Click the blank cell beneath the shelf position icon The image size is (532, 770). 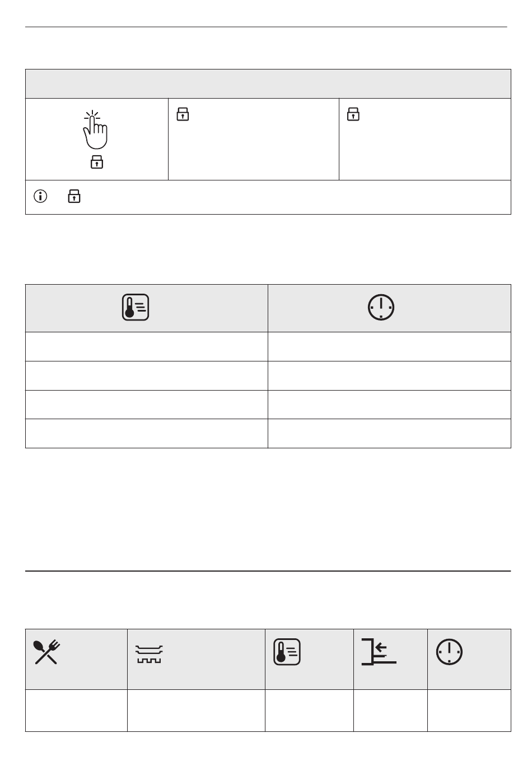[390, 711]
